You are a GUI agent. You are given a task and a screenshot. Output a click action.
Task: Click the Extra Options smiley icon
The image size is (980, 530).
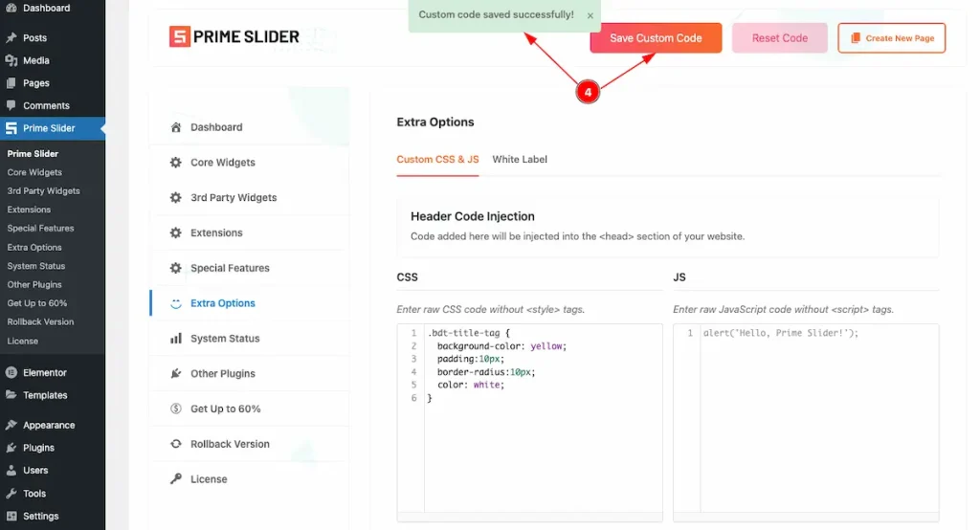(x=176, y=303)
